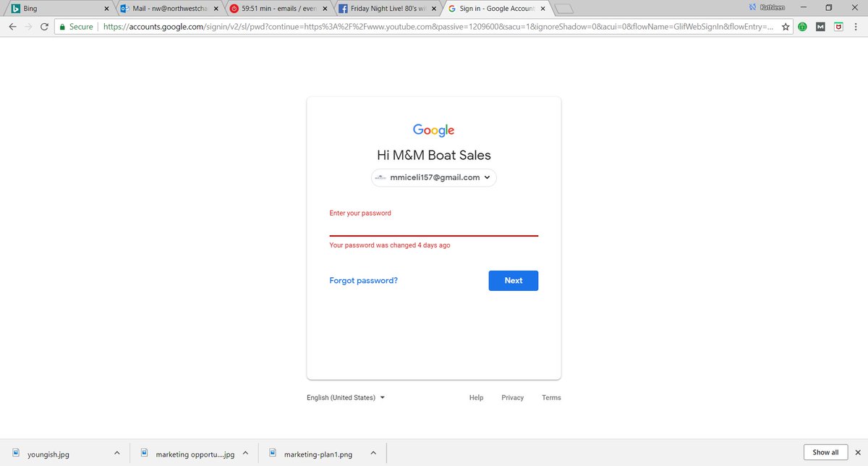The image size is (868, 466).
Task: Open the mmiceli157@gmail.com account switcher
Action: tap(434, 177)
